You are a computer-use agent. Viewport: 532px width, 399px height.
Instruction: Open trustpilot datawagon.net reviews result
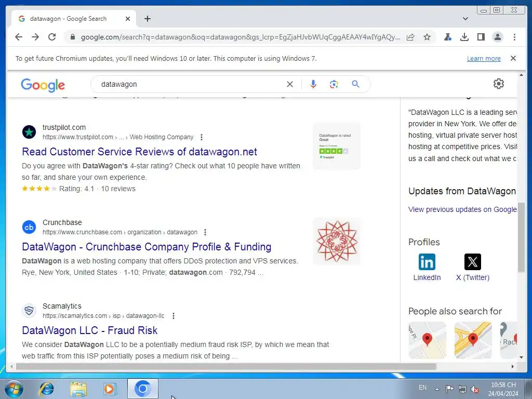[139, 152]
